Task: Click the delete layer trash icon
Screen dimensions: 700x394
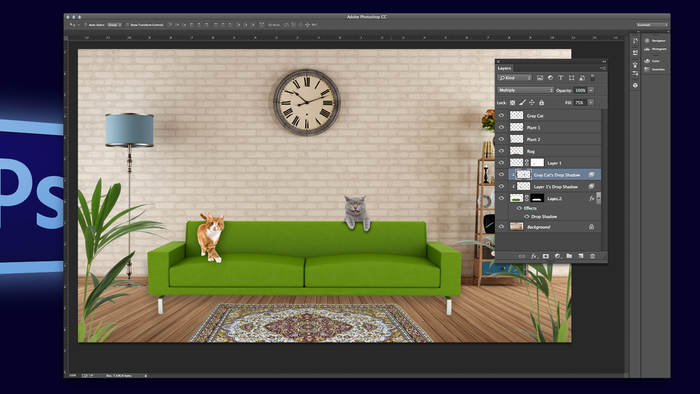Action: tap(592, 256)
